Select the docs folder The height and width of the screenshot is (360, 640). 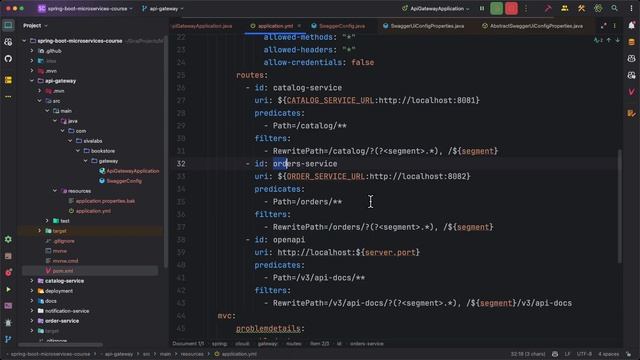(51, 301)
